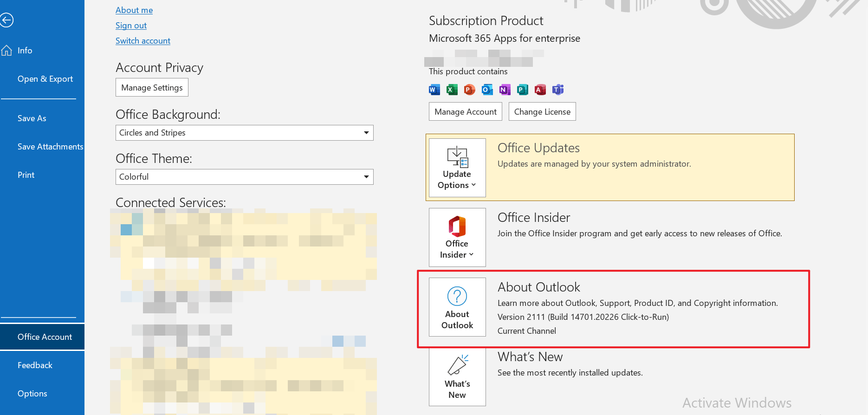Click the Access app icon

coord(540,90)
